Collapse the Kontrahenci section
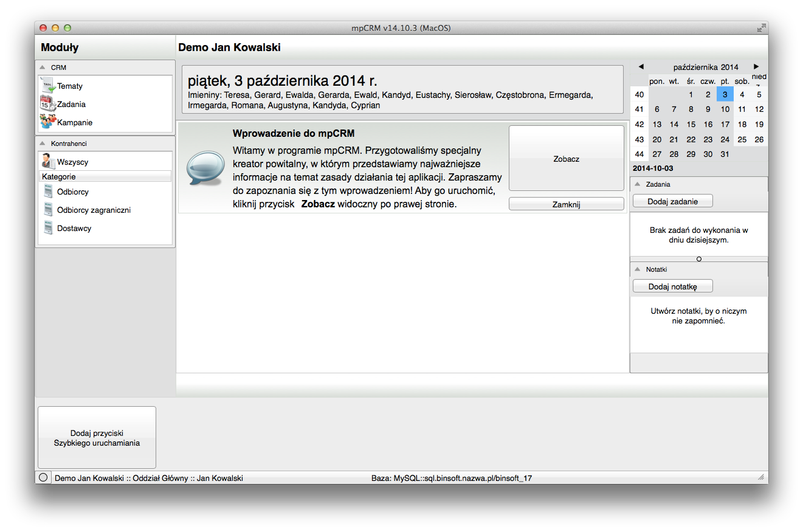The image size is (803, 532). point(43,143)
